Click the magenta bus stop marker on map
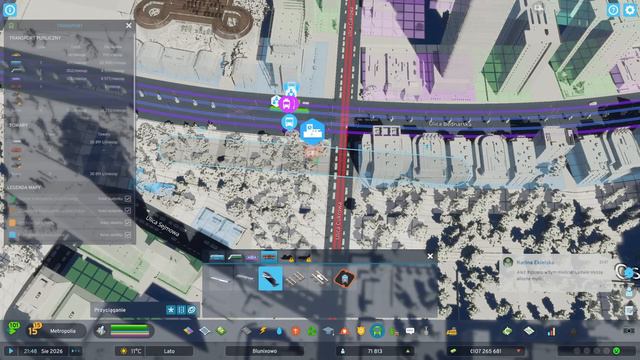This screenshot has width=640, height=360. [x=287, y=104]
